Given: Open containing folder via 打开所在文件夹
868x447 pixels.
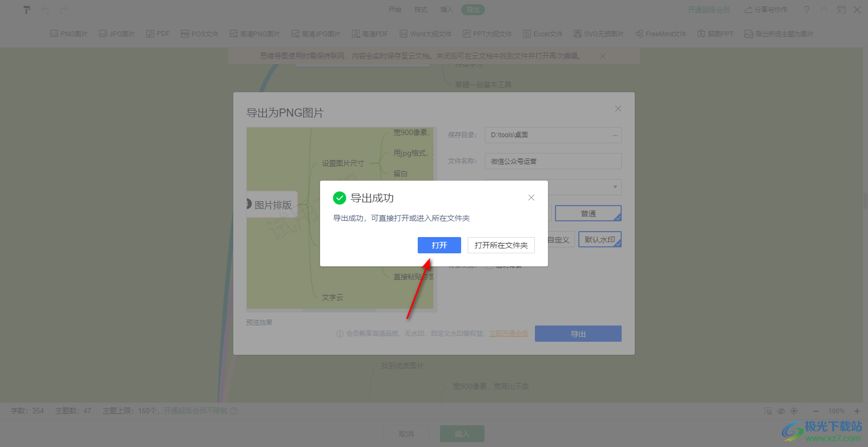Looking at the screenshot, I should 501,245.
